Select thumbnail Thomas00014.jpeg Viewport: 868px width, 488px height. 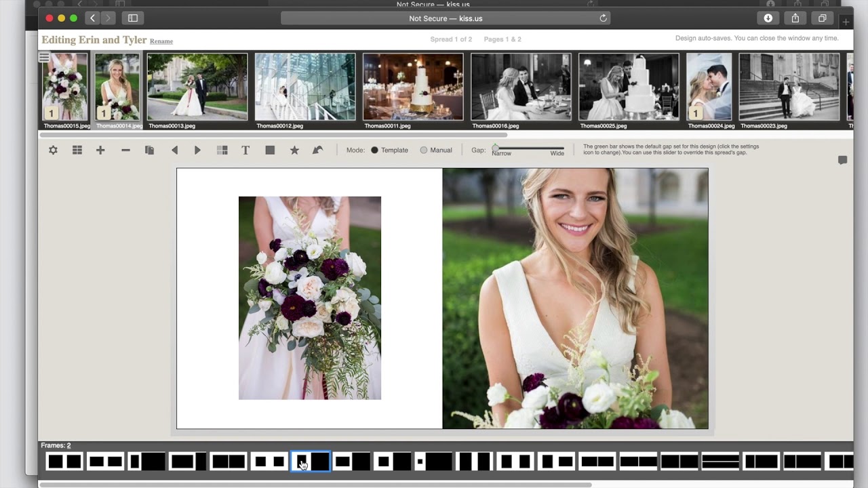[x=117, y=87]
